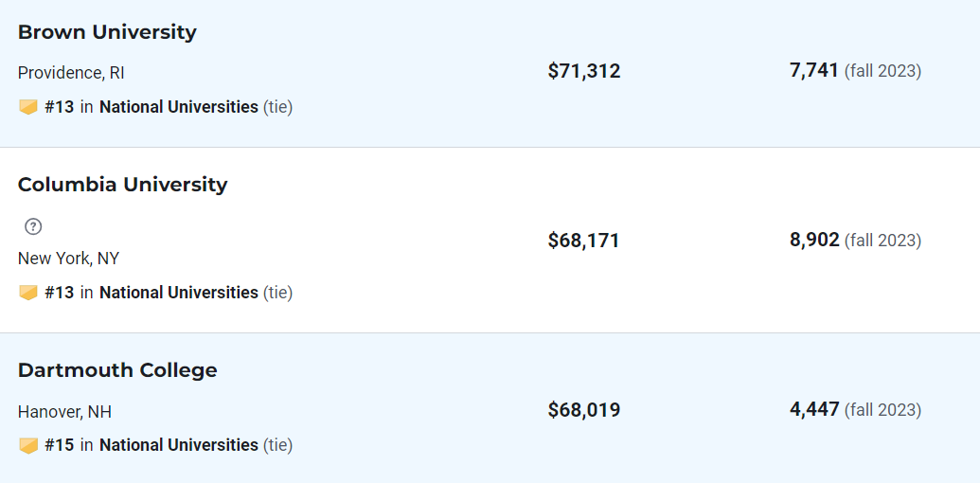Select Brown's $71,312 tuition figure
Viewport: 980px width, 483px height.
584,71
